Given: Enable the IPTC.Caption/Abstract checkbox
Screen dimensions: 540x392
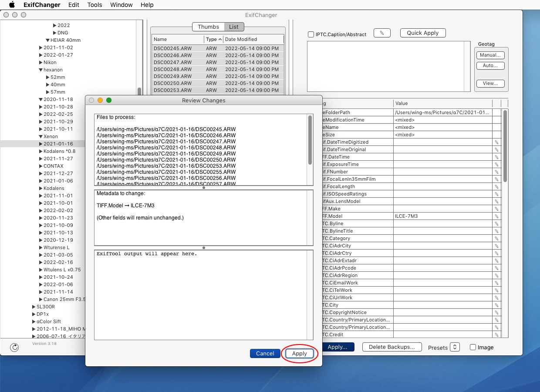Looking at the screenshot, I should (x=311, y=34).
